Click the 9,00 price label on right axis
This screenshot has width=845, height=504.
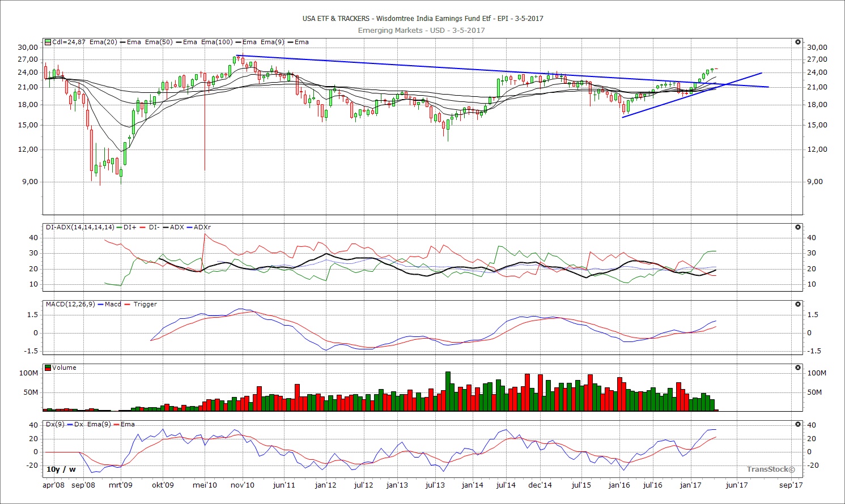(815, 182)
